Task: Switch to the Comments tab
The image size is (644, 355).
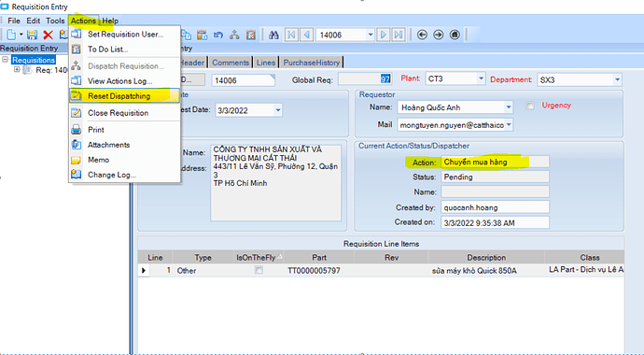Action: [231, 63]
